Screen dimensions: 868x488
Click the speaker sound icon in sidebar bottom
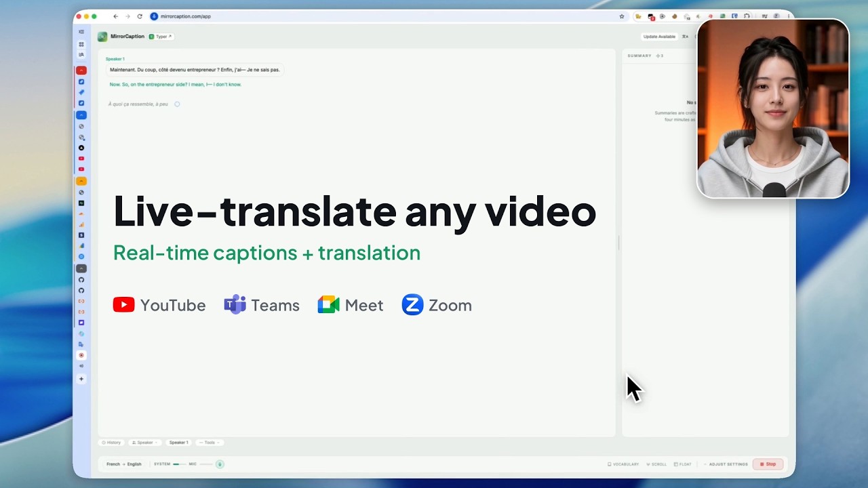81,366
